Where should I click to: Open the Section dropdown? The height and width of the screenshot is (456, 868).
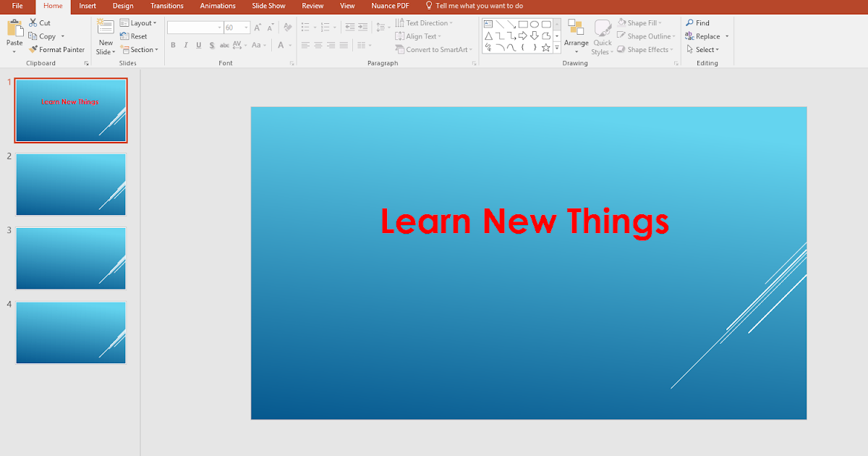140,49
